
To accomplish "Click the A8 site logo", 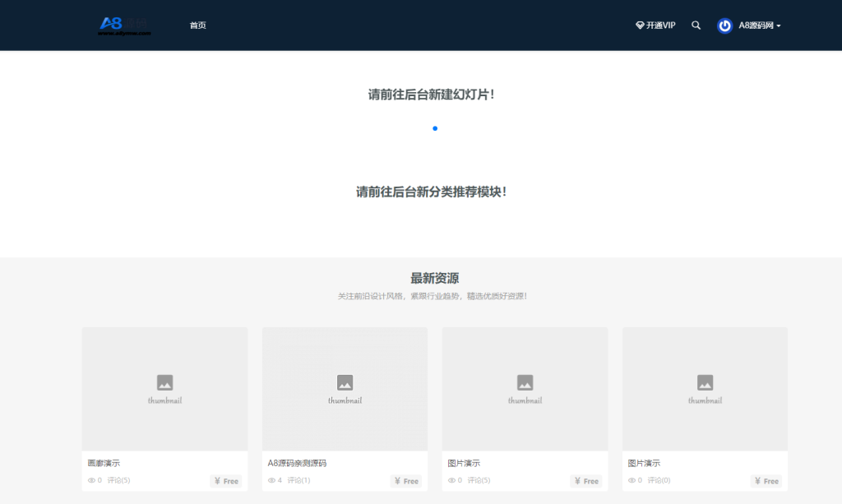I will click(123, 25).
